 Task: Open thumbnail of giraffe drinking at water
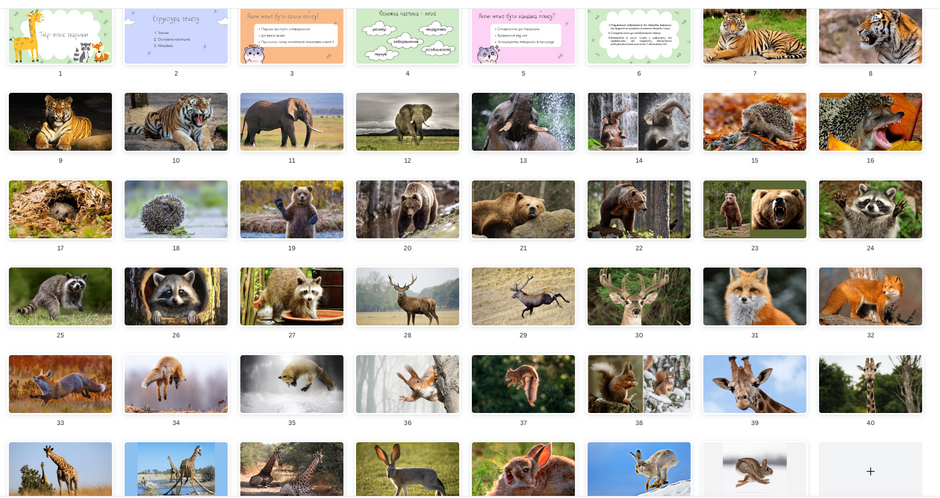click(176, 470)
